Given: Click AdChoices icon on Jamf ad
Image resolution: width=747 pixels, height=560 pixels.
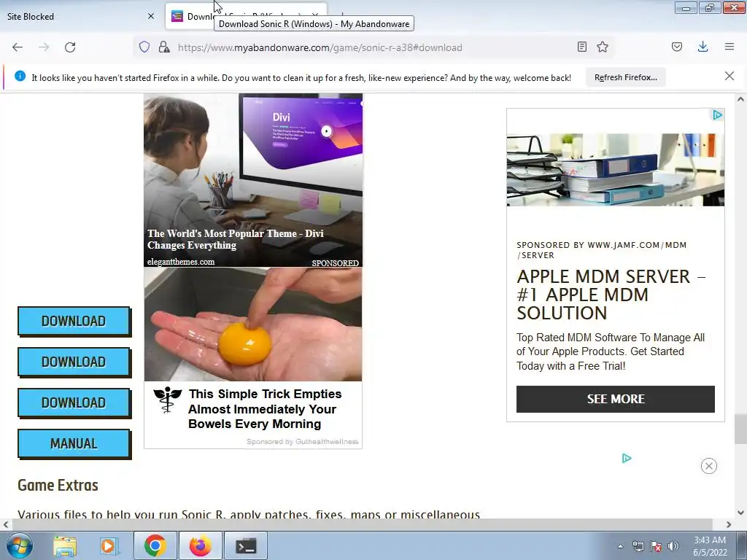Looking at the screenshot, I should (x=717, y=114).
